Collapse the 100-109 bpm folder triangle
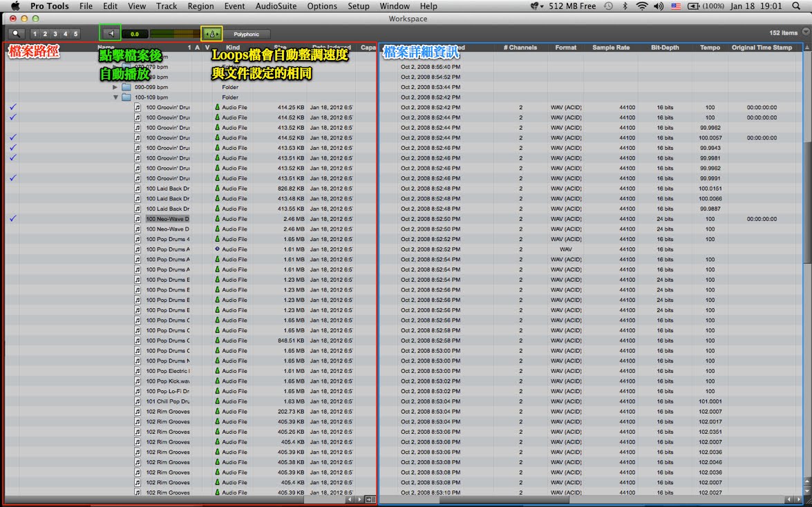812x507 pixels. pyautogui.click(x=115, y=97)
